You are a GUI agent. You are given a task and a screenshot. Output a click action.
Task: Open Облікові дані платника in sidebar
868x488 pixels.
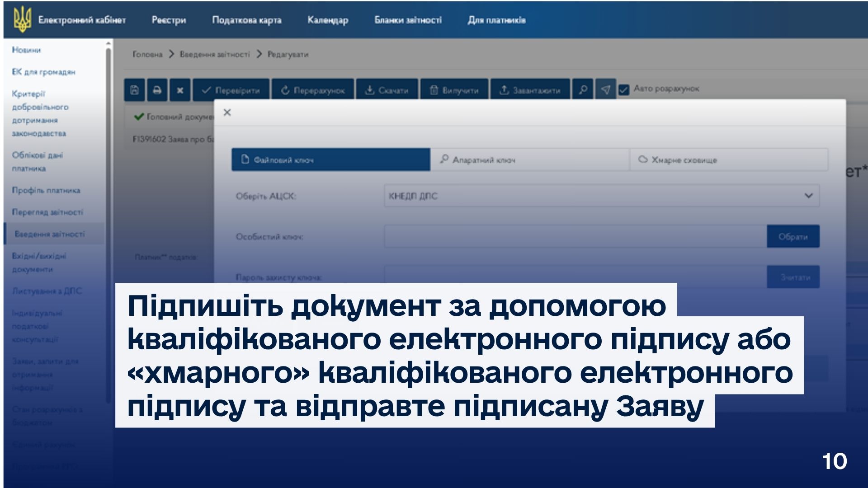[x=37, y=162]
